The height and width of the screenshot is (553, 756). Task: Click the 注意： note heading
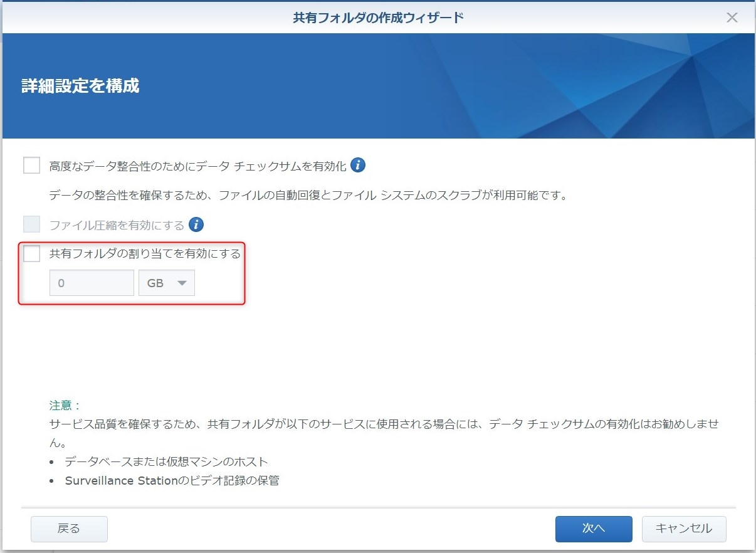point(65,405)
